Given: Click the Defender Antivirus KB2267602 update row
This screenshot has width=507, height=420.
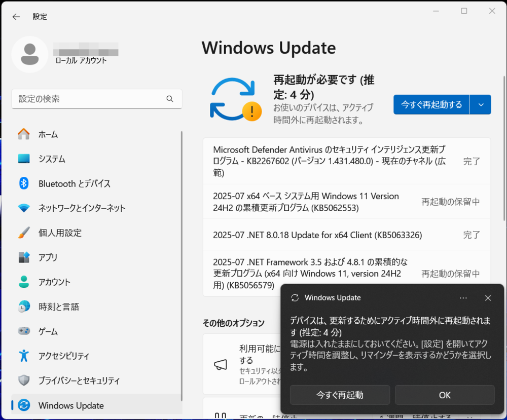Looking at the screenshot, I should (347, 161).
